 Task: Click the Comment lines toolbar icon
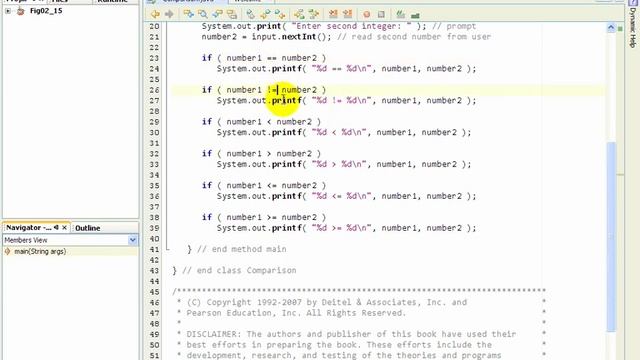tap(400, 14)
